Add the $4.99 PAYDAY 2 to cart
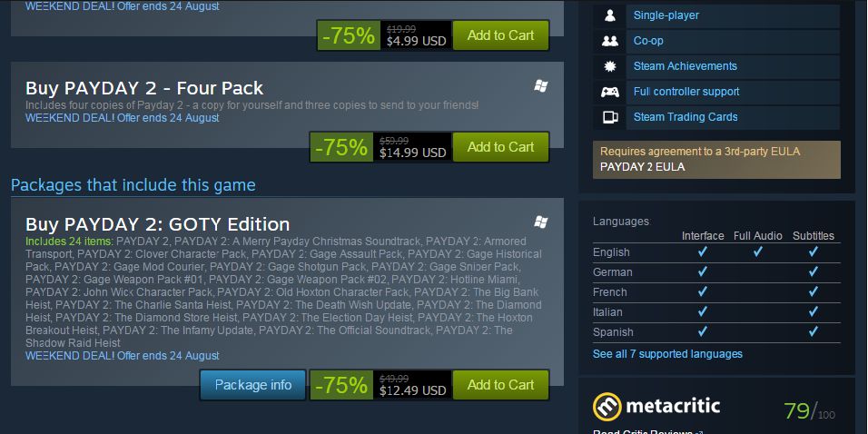This screenshot has height=434, width=868. 500,35
